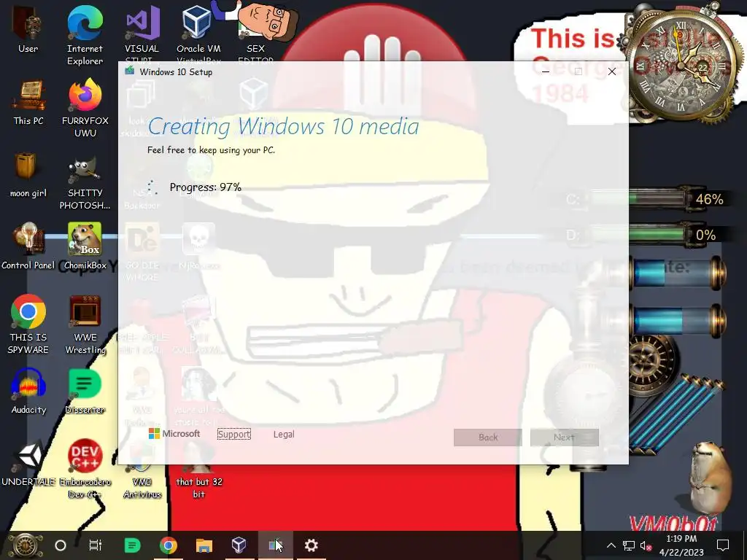Minimize the Windows 10 Setup window

click(x=546, y=72)
